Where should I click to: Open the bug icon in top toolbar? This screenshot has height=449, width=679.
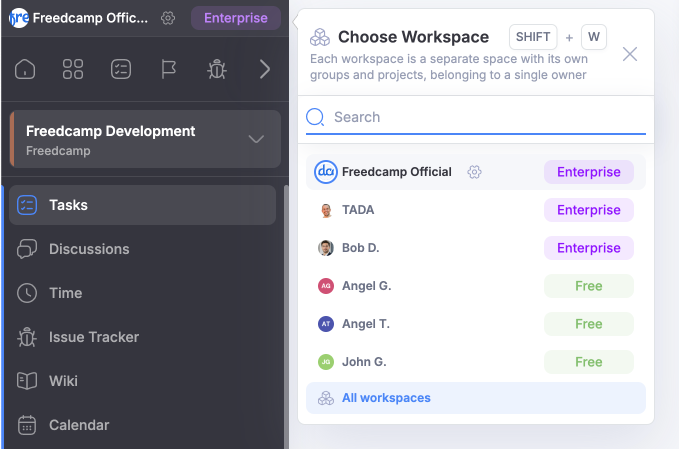click(x=217, y=69)
